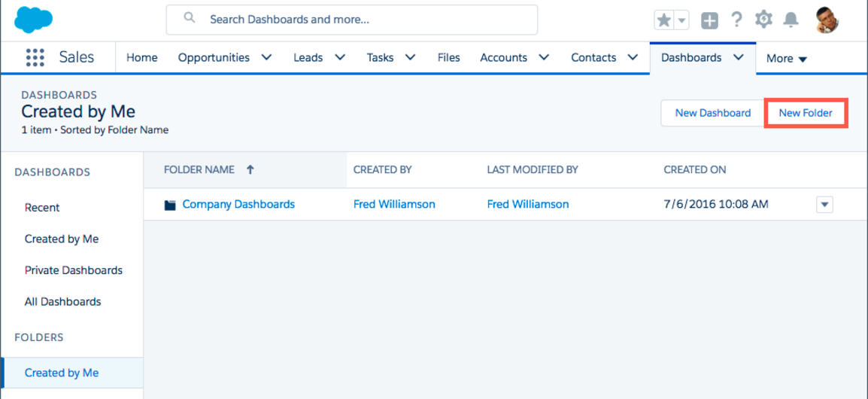Expand the Opportunities tab chevron
This screenshot has height=399, width=868.
(266, 57)
